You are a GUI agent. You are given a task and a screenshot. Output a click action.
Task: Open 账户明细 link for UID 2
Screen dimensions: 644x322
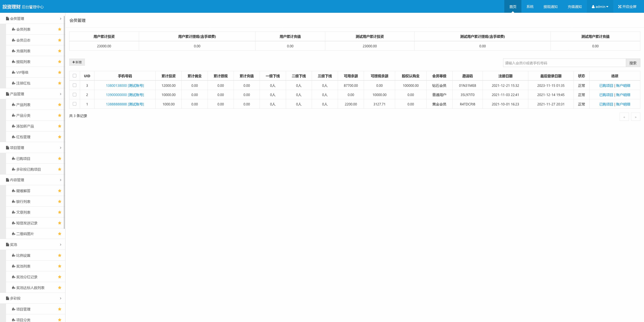[623, 95]
